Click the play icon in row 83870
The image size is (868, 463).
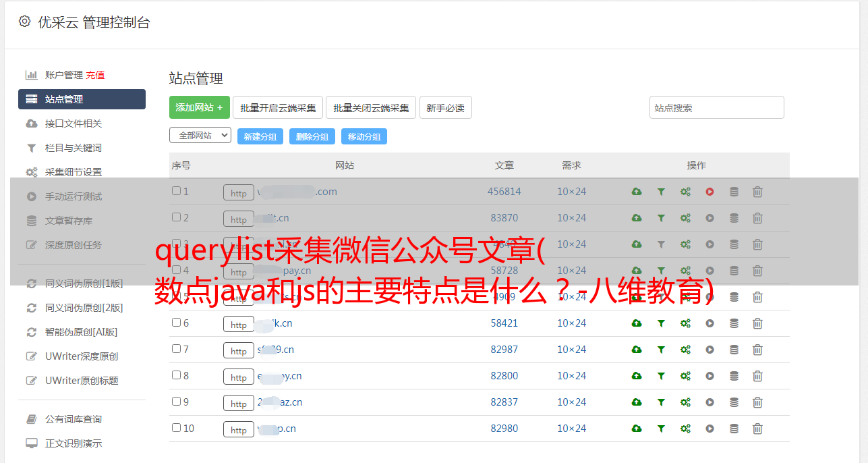(x=710, y=218)
